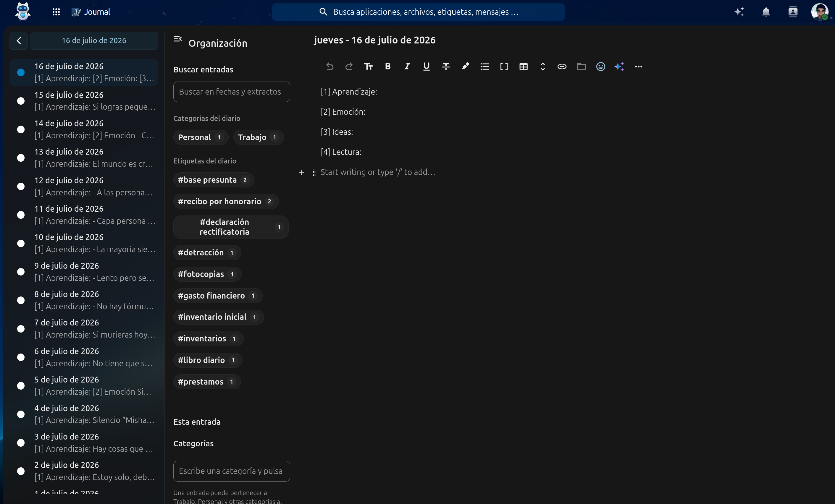Filter by #inventarios tag
Screen dimensions: 835x504
pos(208,339)
